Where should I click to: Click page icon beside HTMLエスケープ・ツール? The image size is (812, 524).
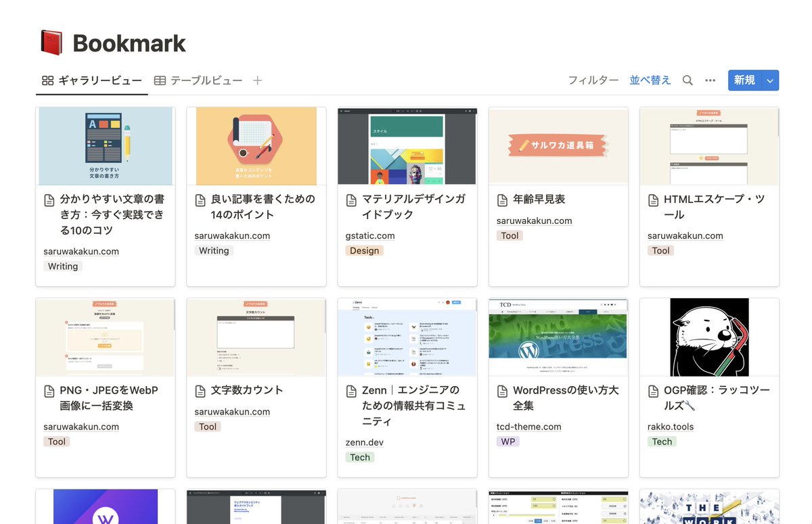[653, 200]
